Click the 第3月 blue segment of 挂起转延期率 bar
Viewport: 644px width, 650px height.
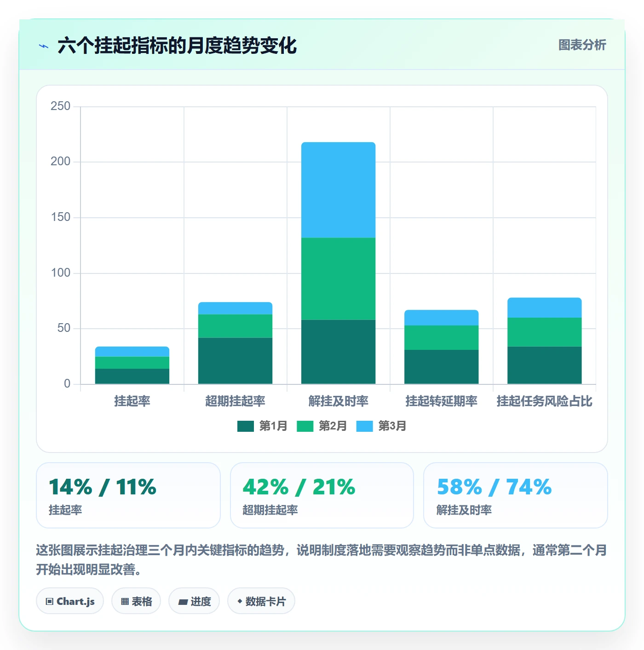click(x=442, y=318)
